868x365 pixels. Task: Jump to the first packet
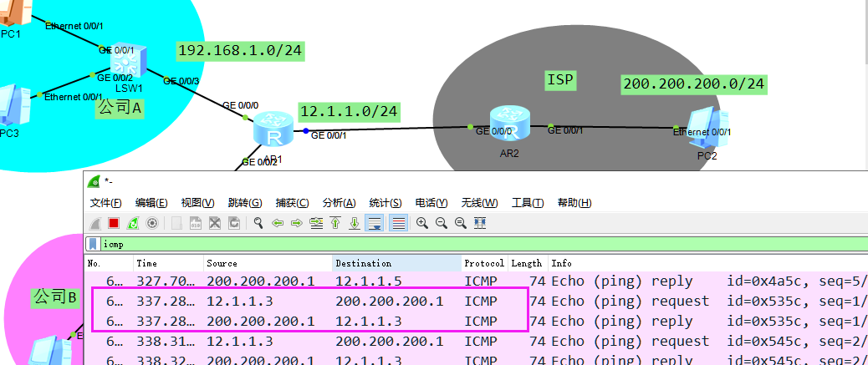click(x=335, y=223)
